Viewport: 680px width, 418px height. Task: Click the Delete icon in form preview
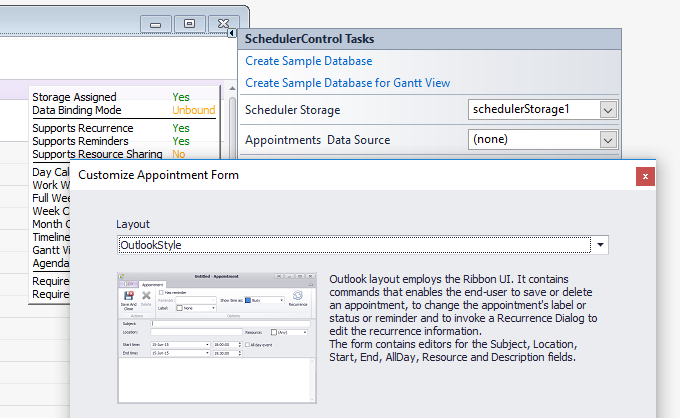(x=146, y=297)
